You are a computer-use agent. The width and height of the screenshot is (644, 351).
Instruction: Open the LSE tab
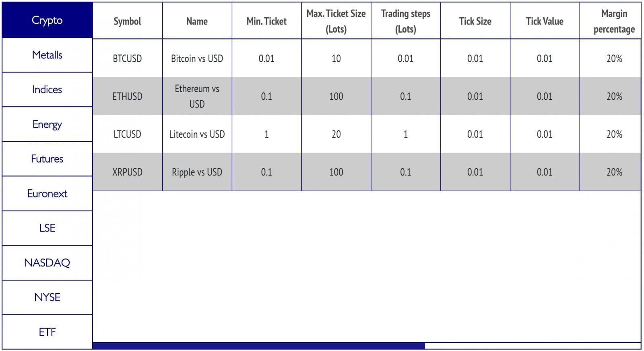[x=47, y=228]
